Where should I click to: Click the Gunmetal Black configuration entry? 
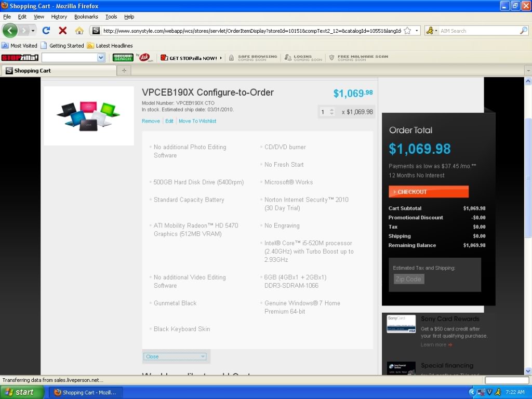[175, 303]
